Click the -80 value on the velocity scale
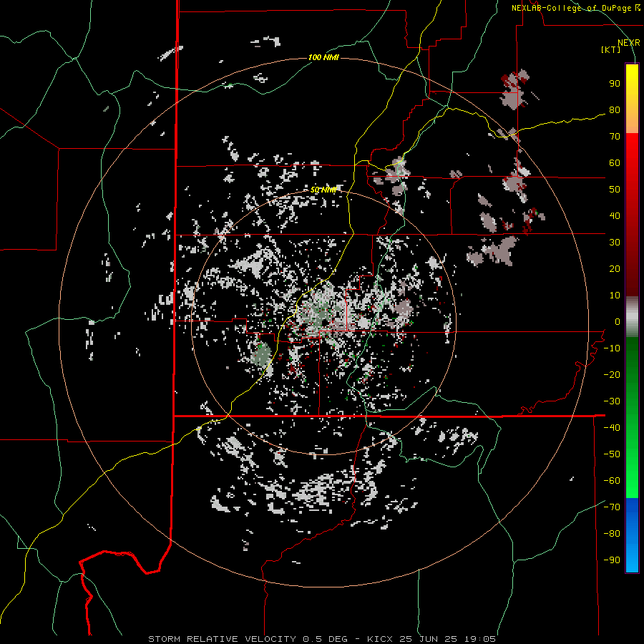Image resolution: width=644 pixels, height=644 pixels. tap(612, 534)
